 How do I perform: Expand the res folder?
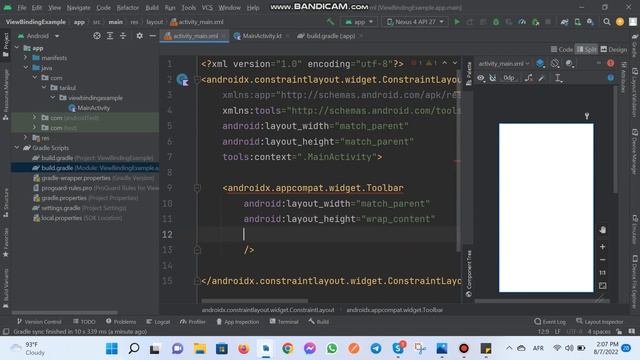26,138
